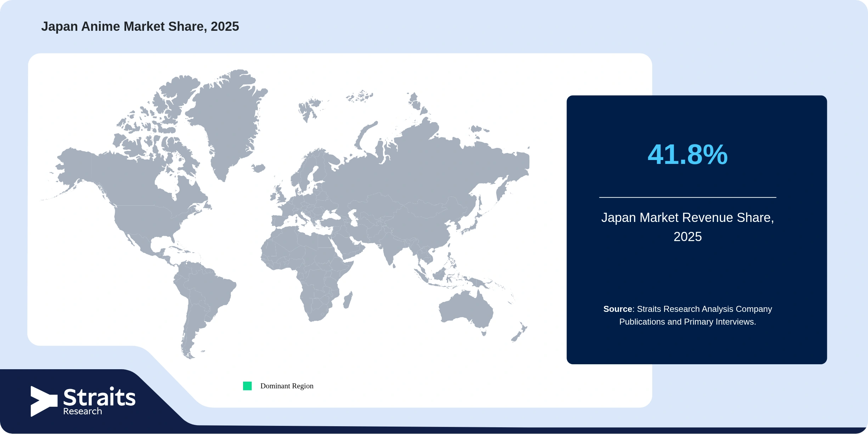Click Madagascar on the world map
Viewport: 868px width, 434px height.
coord(348,300)
